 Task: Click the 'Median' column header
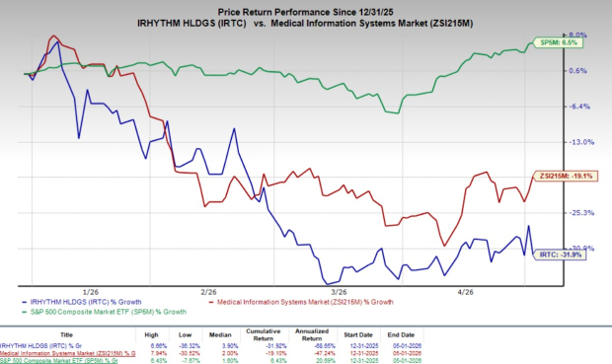click(x=220, y=334)
